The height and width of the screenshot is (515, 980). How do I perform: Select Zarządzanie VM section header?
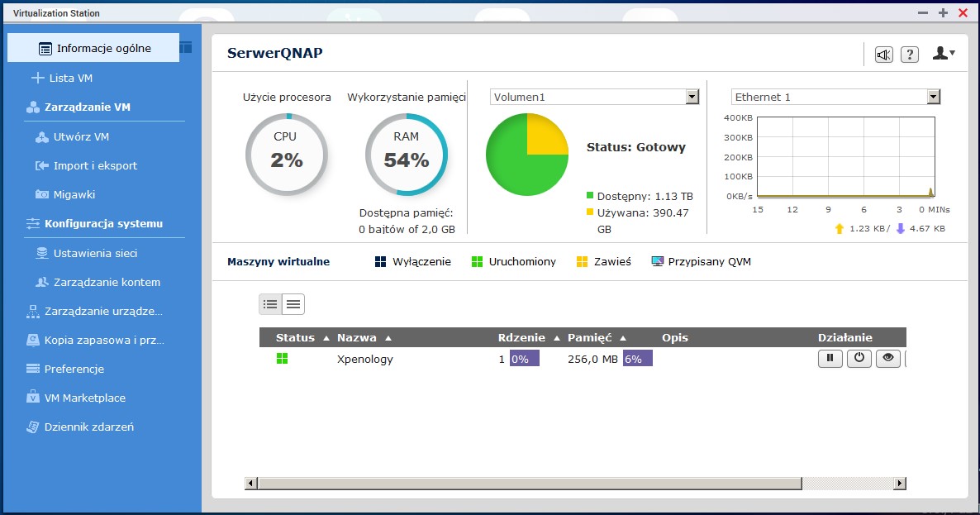(88, 107)
